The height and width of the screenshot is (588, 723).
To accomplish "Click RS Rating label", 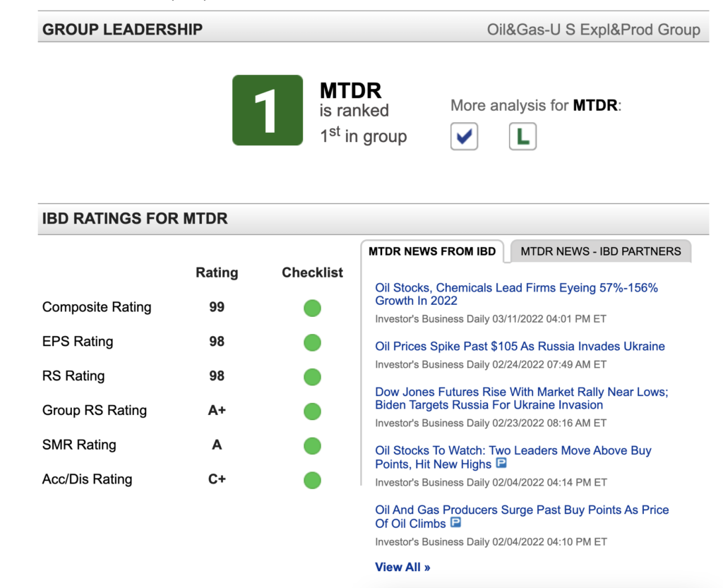I will point(73,376).
